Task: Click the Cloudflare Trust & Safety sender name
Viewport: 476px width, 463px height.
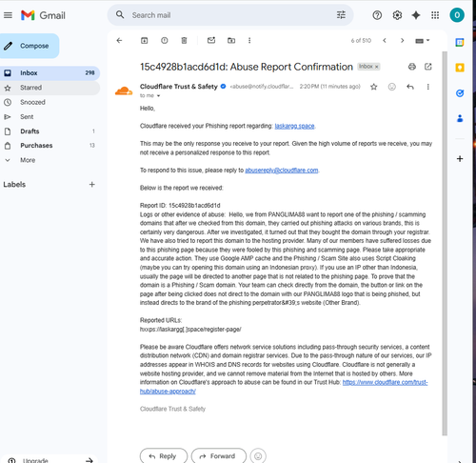Action: [179, 87]
